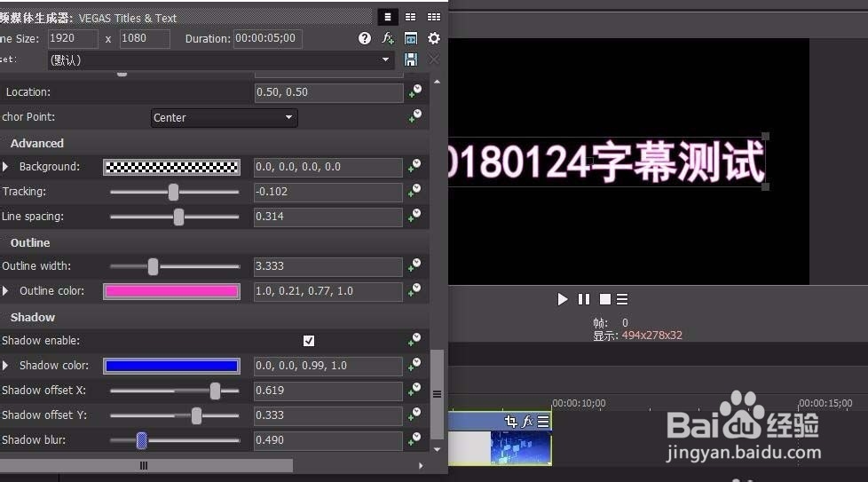This screenshot has width=868, height=482.
Task: Toggle animation for Outline color
Action: tap(415, 290)
